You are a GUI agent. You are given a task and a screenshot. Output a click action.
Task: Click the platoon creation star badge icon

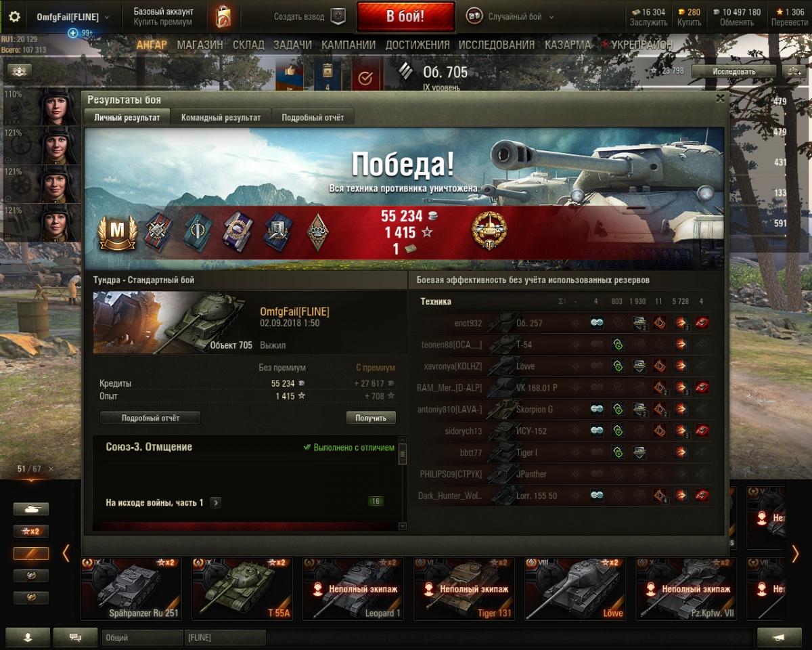pyautogui.click(x=338, y=17)
